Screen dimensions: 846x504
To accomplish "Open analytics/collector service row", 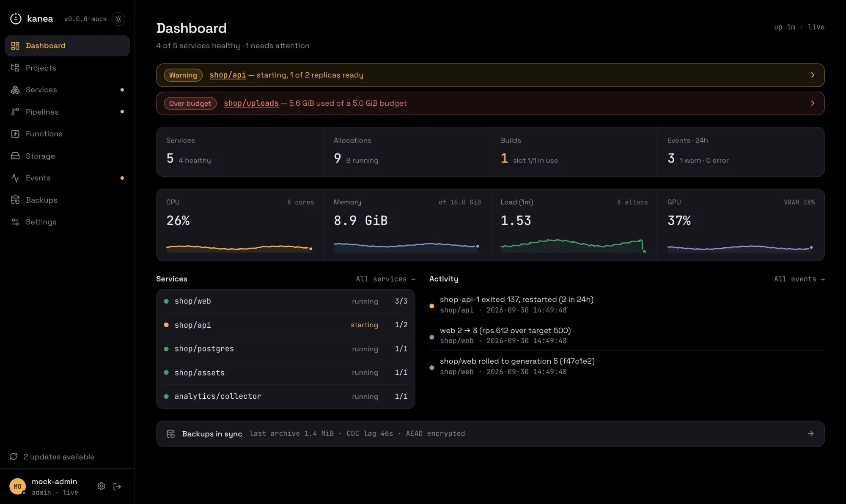I will (x=286, y=396).
